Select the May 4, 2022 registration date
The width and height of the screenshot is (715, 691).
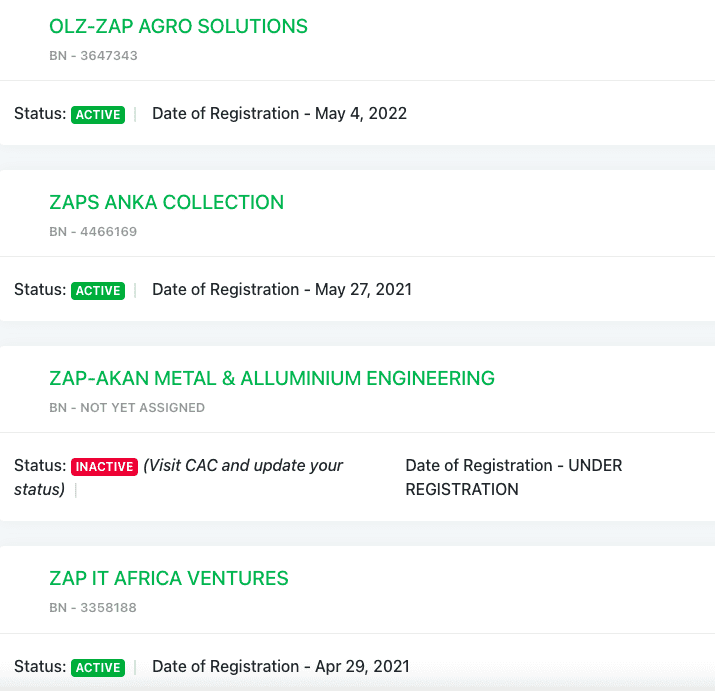[x=279, y=114]
